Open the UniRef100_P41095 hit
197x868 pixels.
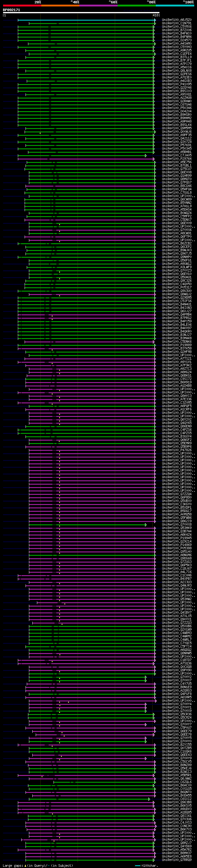tap(176, 84)
